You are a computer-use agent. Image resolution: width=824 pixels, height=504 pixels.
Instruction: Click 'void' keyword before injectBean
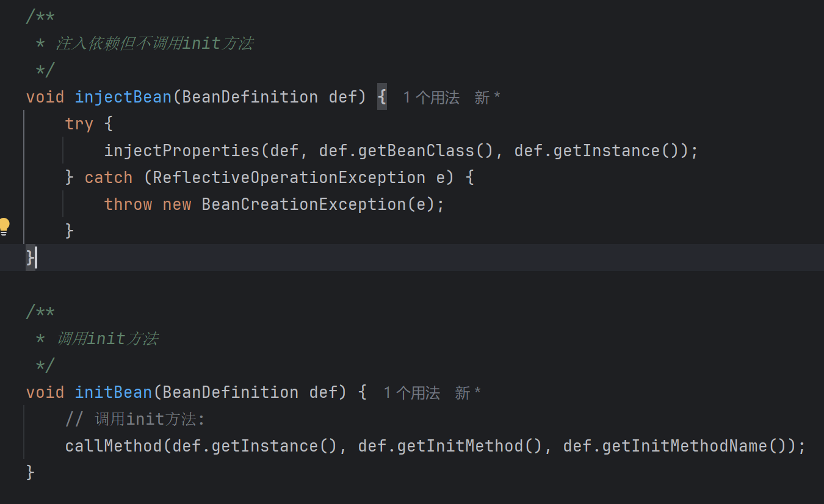pyautogui.click(x=45, y=97)
